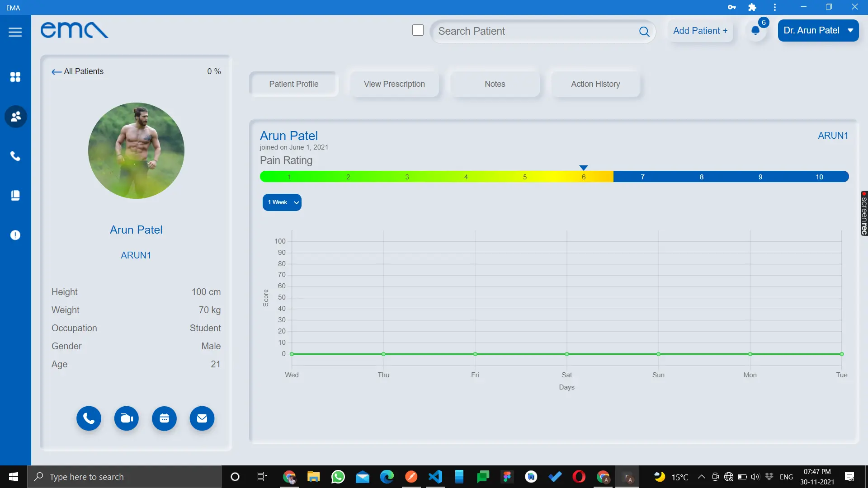Open Visual Studio Code from taskbar
This screenshot has height=488, width=868.
click(x=435, y=477)
